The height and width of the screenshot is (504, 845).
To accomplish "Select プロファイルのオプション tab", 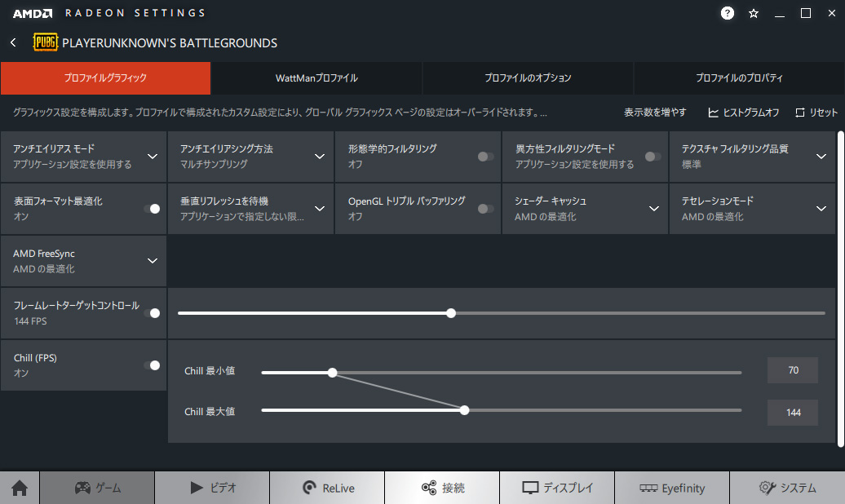I will pos(528,78).
